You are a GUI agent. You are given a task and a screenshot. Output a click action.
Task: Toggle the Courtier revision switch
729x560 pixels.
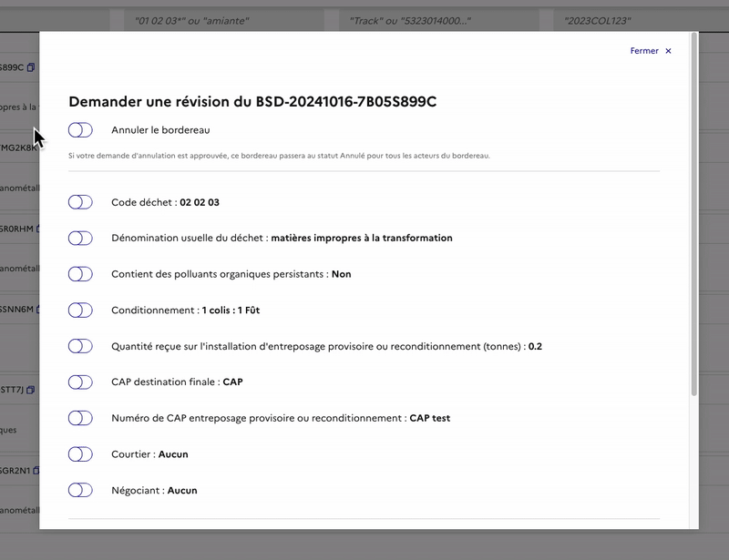pyautogui.click(x=80, y=454)
